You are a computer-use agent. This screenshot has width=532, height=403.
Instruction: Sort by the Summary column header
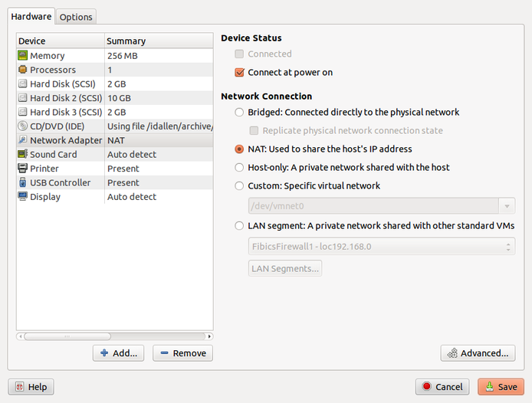click(159, 41)
